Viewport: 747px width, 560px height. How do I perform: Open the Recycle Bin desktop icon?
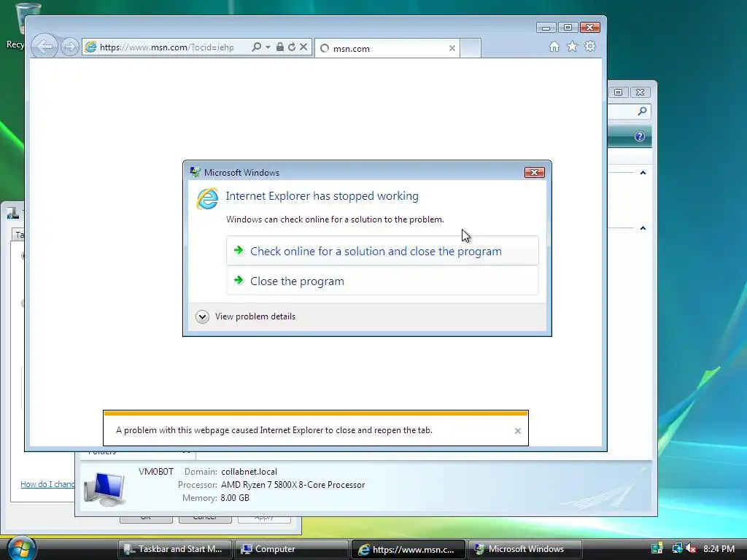click(20, 24)
